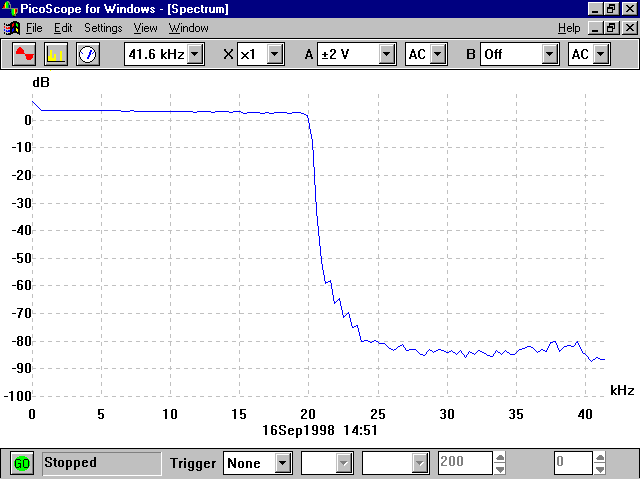Expand channel B Off range dropdown
This screenshot has height=480, width=640.
coord(549,54)
